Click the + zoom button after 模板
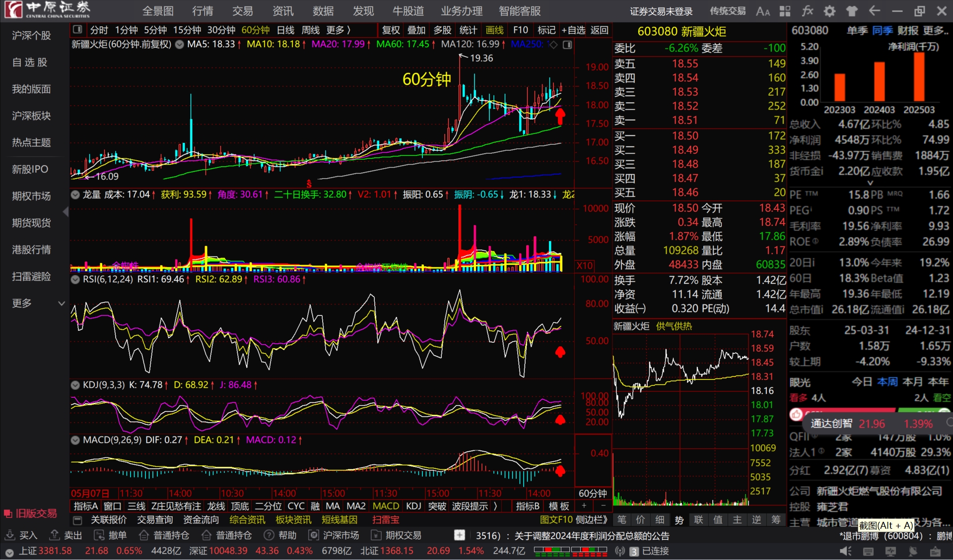The width and height of the screenshot is (953, 560). 584,506
